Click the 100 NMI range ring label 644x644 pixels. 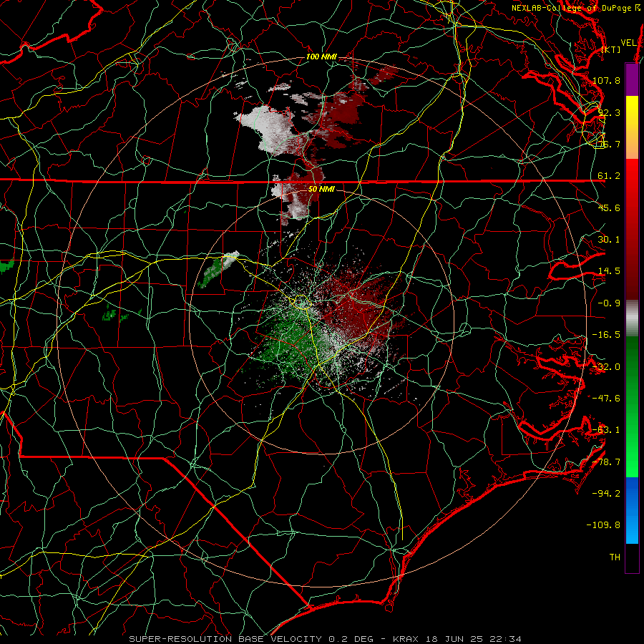pos(321,57)
